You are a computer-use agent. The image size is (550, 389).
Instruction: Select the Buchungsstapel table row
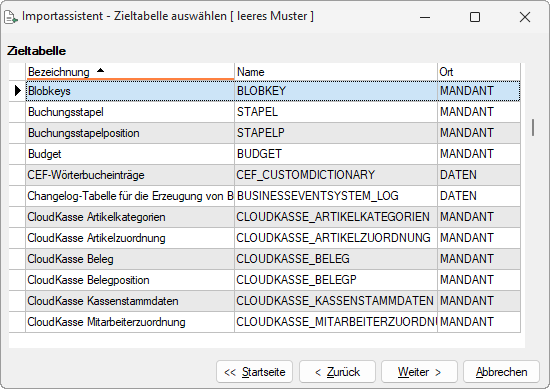(273, 112)
